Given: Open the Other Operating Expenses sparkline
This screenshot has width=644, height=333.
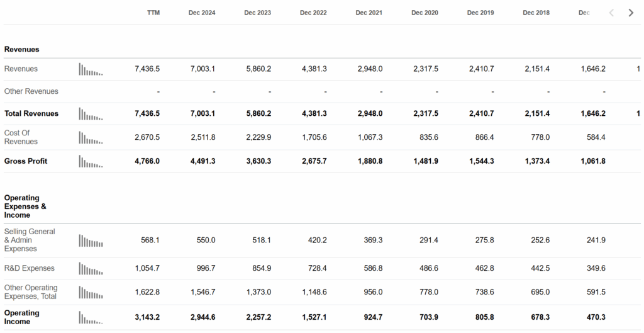Looking at the screenshot, I should tap(91, 292).
